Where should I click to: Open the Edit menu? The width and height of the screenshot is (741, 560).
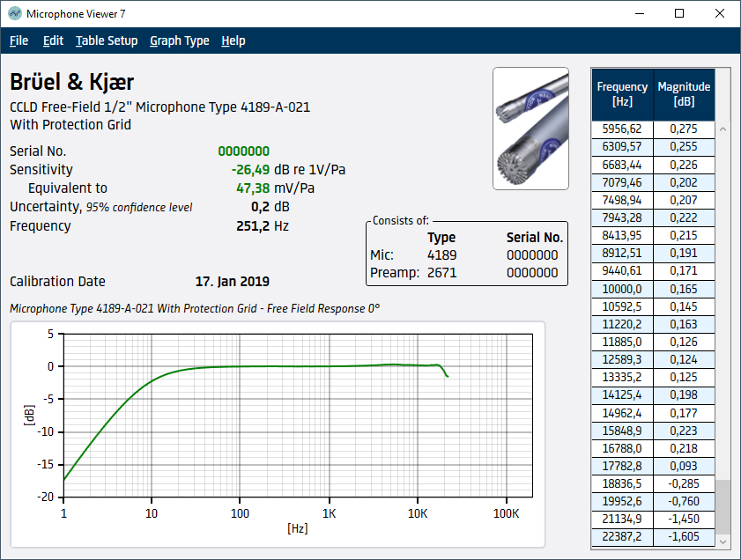click(x=53, y=41)
